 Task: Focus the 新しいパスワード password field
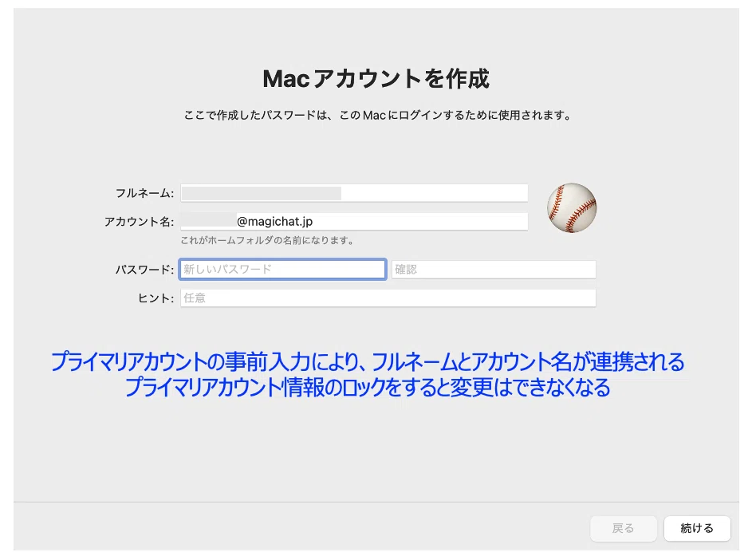283,270
